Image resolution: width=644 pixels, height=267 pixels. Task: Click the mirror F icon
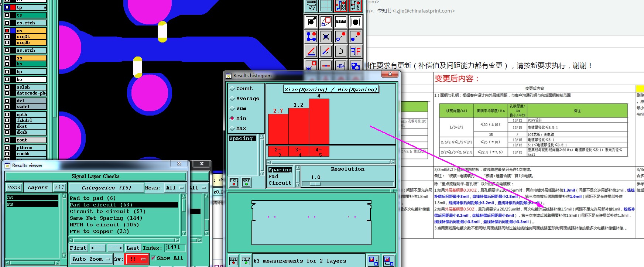point(356,51)
